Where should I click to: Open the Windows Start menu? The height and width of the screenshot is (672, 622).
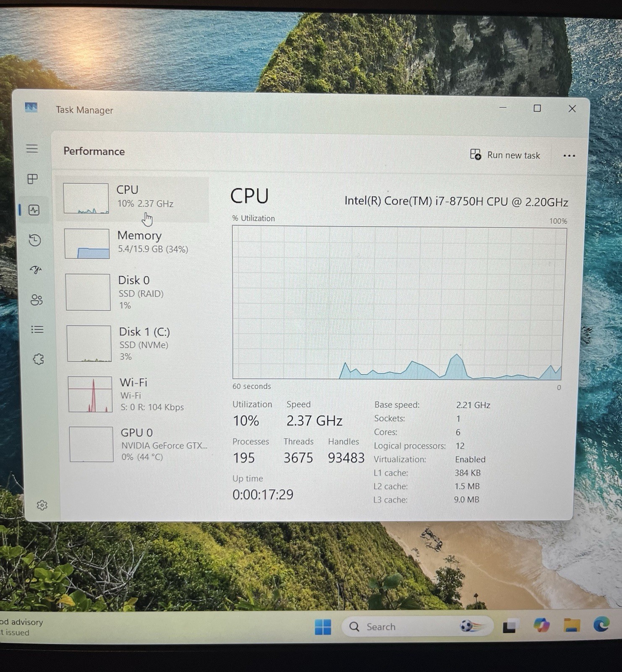(x=323, y=627)
